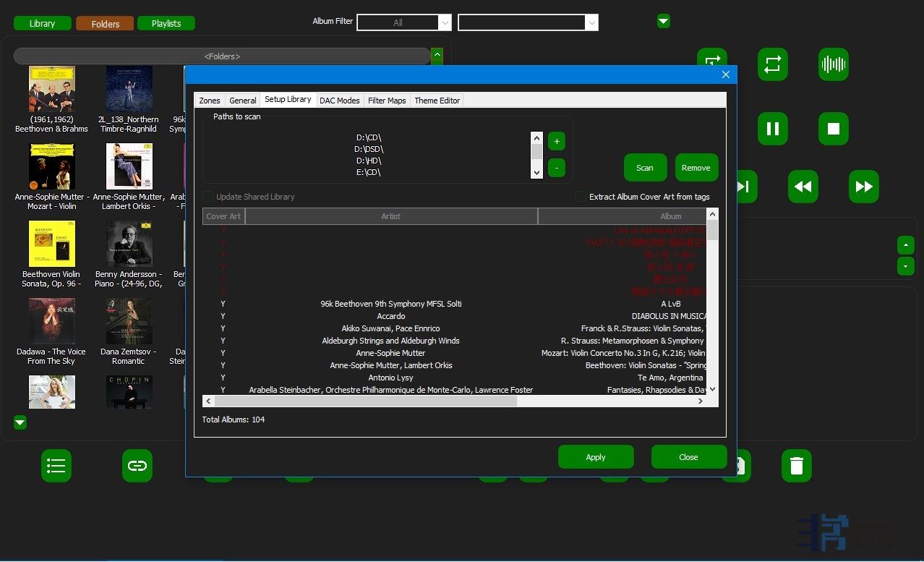This screenshot has height=562, width=924.
Task: Pause playback with the pause button
Action: click(772, 129)
